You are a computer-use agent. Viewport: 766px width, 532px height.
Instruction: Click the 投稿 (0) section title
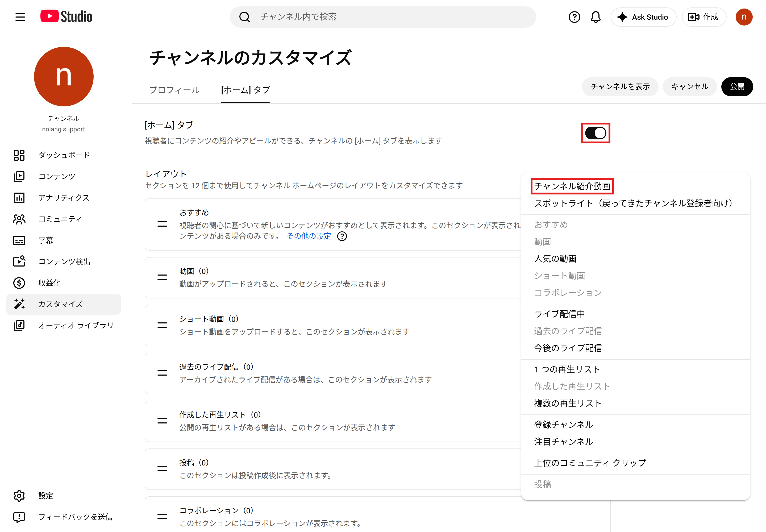194,463
